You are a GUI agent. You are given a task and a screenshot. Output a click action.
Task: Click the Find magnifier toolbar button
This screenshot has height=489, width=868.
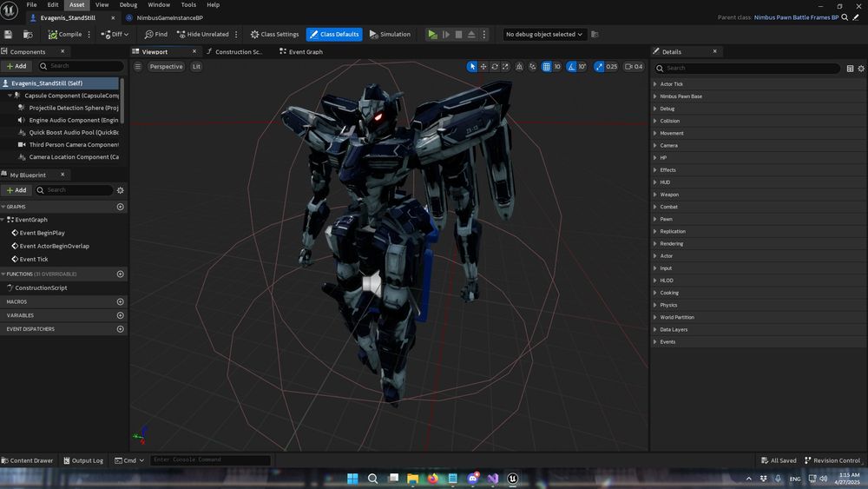(x=156, y=35)
